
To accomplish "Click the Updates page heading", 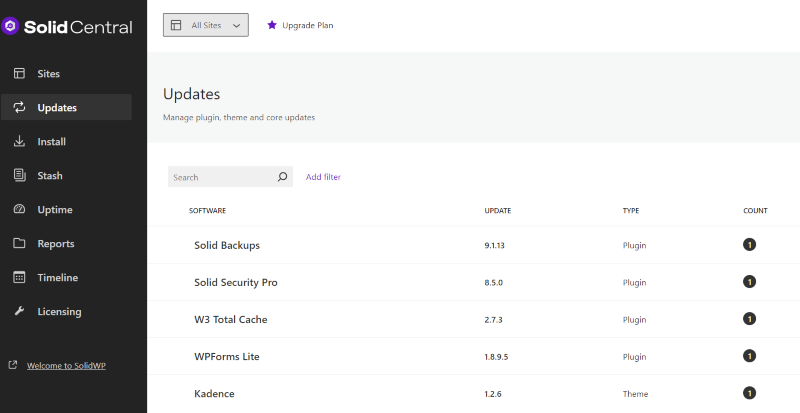I will pos(191,94).
